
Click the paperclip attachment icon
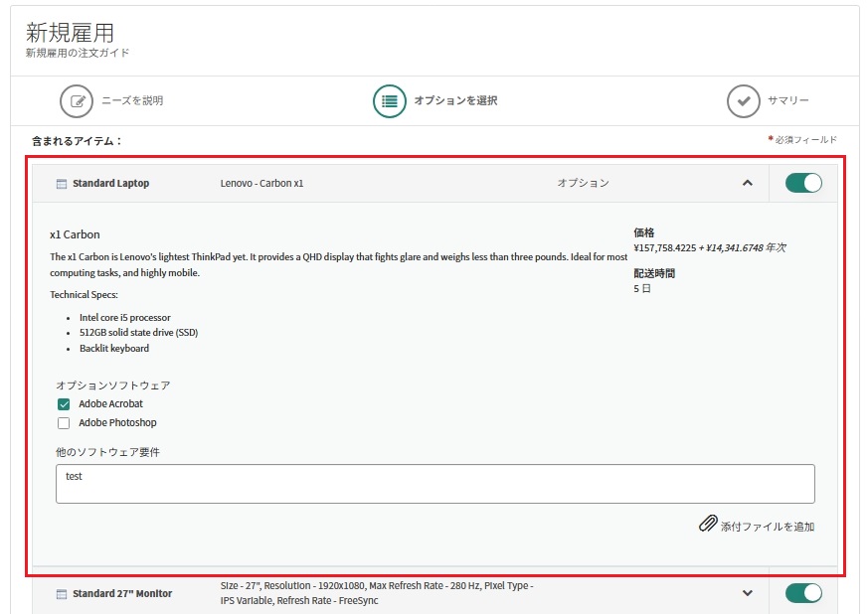708,524
